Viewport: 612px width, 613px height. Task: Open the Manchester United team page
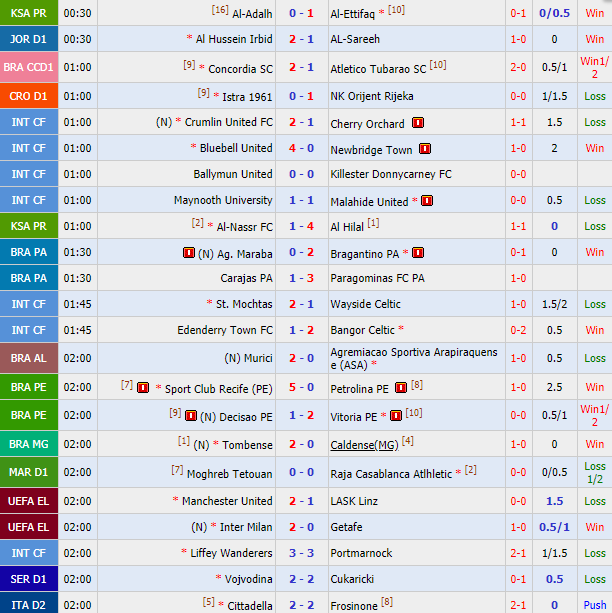(227, 501)
